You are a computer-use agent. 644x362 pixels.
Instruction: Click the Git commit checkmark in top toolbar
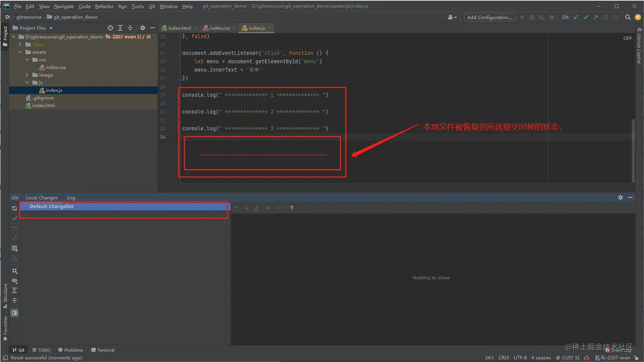pyautogui.click(x=586, y=17)
